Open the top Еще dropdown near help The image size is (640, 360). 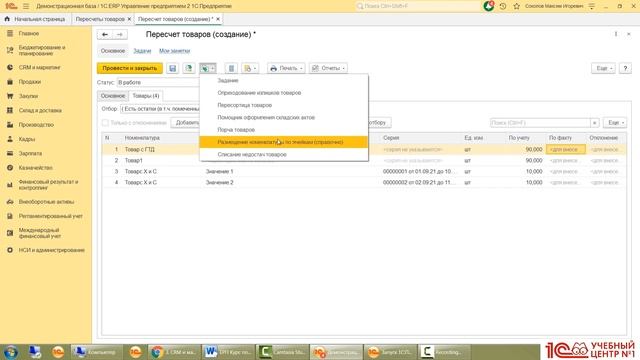(604, 68)
